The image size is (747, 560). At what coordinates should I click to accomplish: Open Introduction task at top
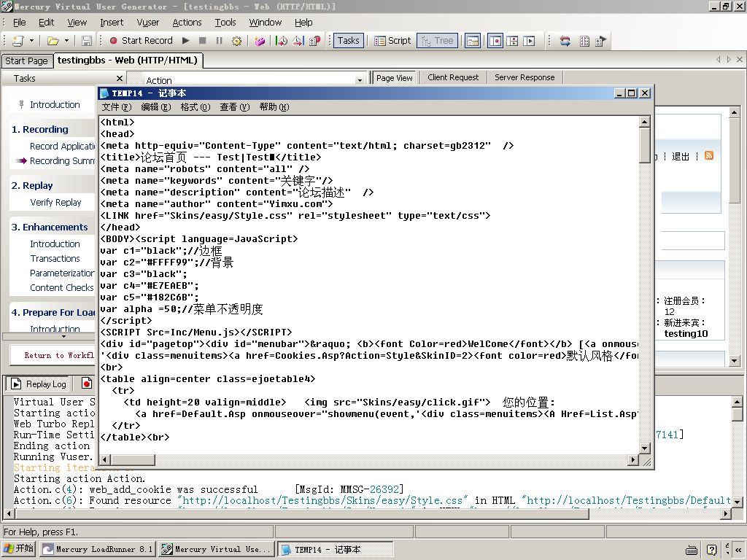click(x=55, y=105)
